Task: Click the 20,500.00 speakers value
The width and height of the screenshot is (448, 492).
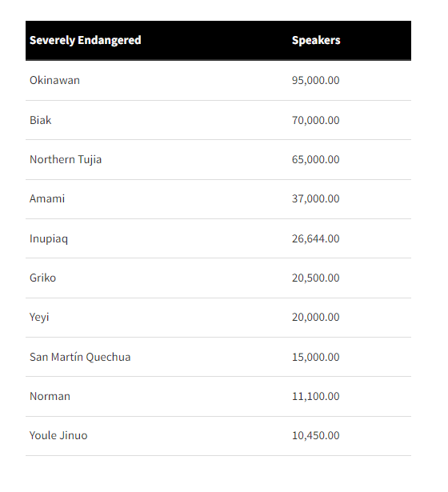Action: (x=316, y=278)
